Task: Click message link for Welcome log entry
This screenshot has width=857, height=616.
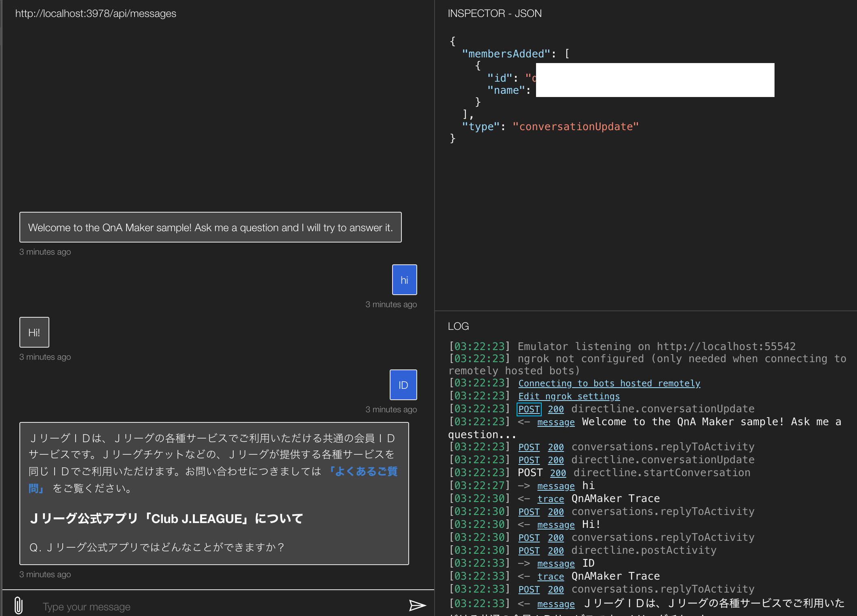Action: (x=555, y=422)
